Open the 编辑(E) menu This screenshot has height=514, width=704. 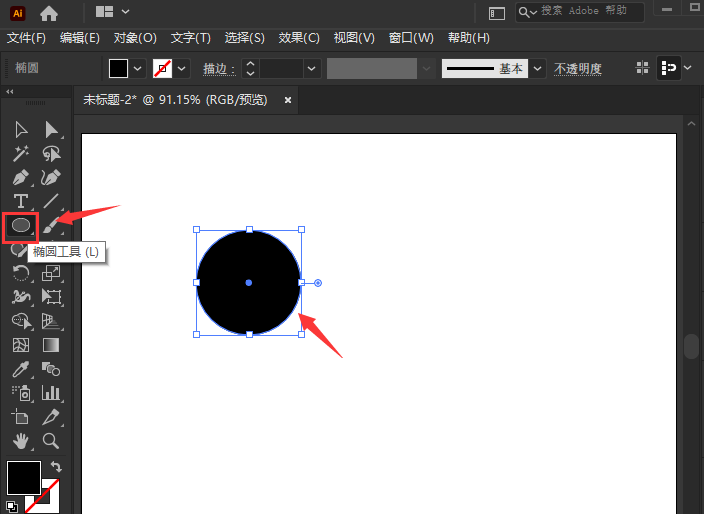pyautogui.click(x=79, y=38)
